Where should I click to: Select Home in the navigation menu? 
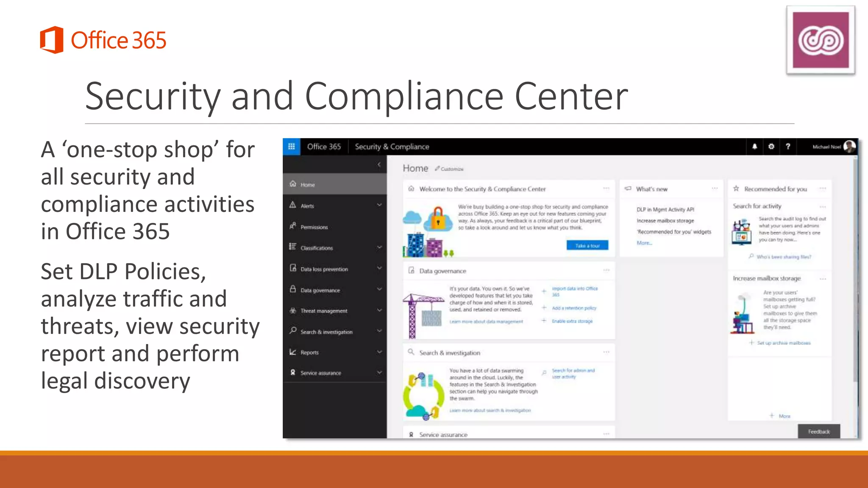[335, 184]
